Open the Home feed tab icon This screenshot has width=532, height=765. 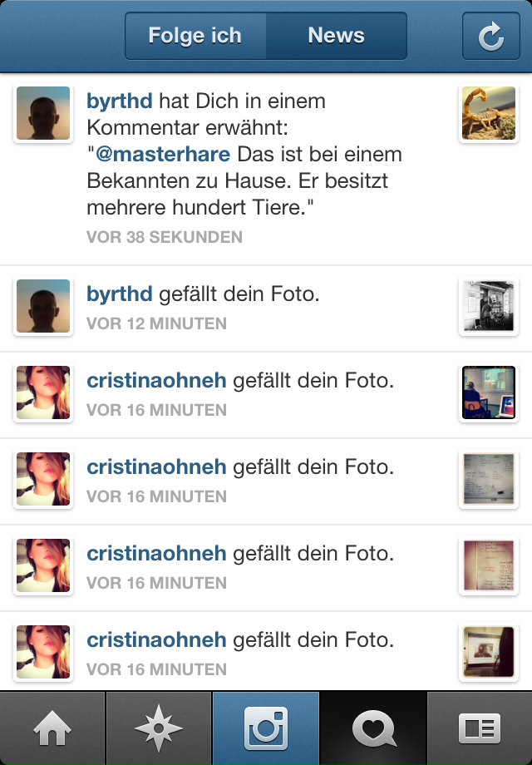(52, 728)
